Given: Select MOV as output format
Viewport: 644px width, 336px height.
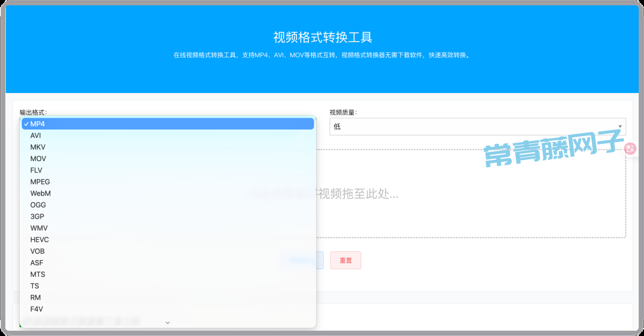Looking at the screenshot, I should (x=38, y=159).
